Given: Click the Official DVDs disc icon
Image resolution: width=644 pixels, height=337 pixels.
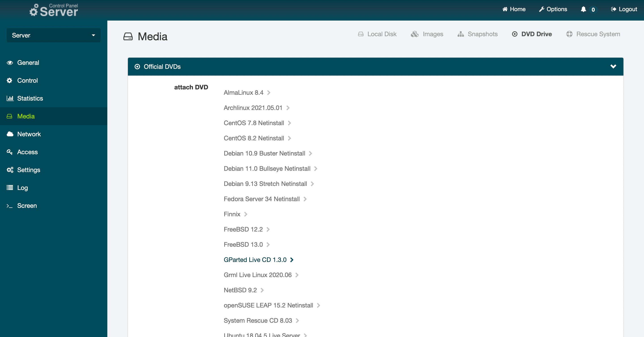Looking at the screenshot, I should pos(137,67).
